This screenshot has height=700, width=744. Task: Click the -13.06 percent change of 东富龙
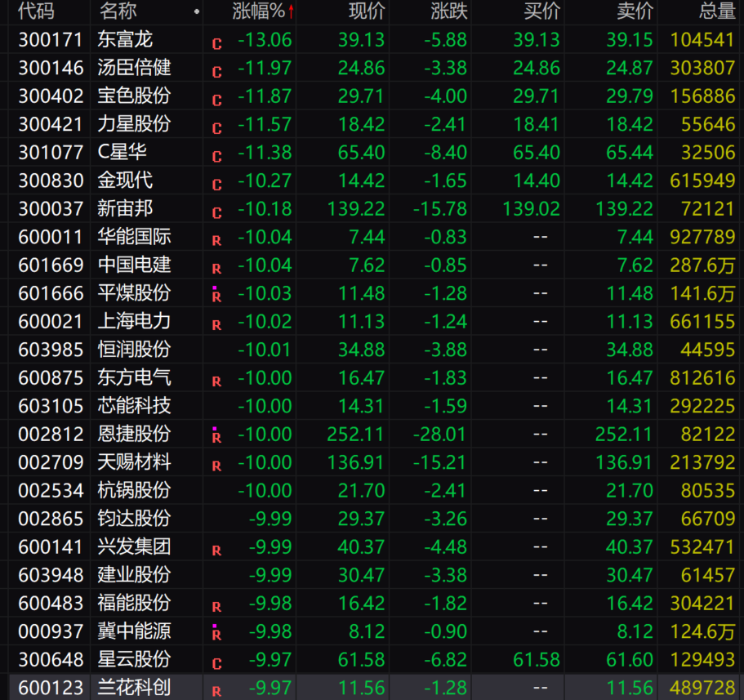(x=265, y=40)
